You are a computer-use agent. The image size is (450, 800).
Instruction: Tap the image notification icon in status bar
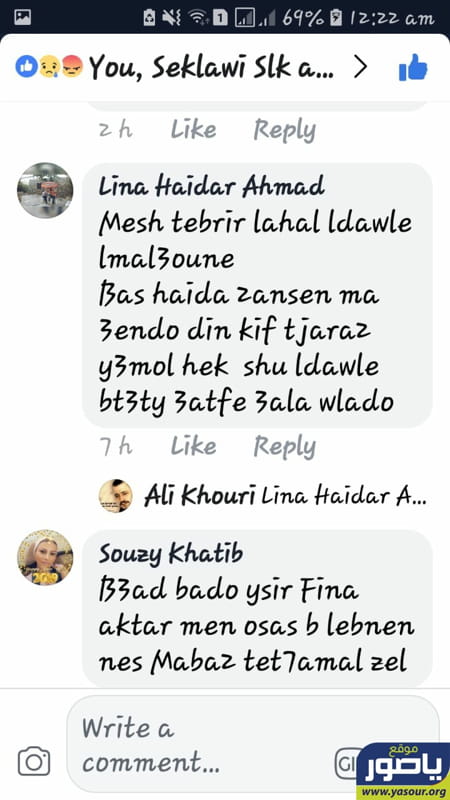click(x=23, y=18)
